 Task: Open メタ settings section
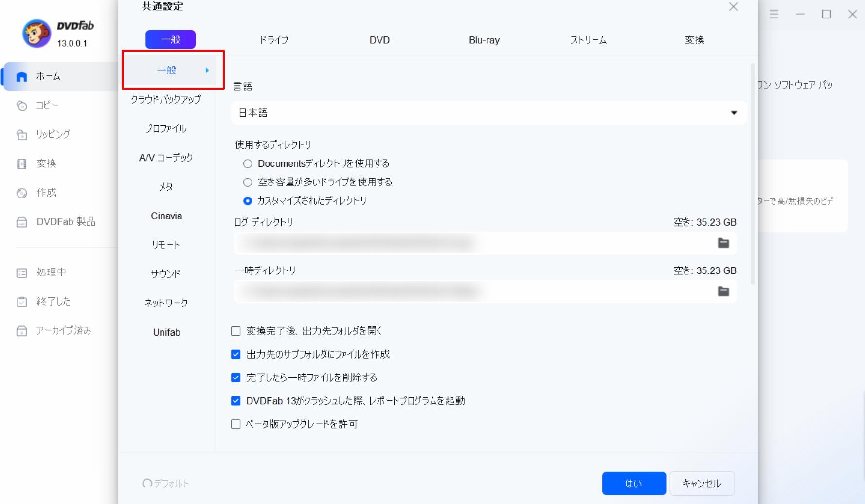(166, 187)
